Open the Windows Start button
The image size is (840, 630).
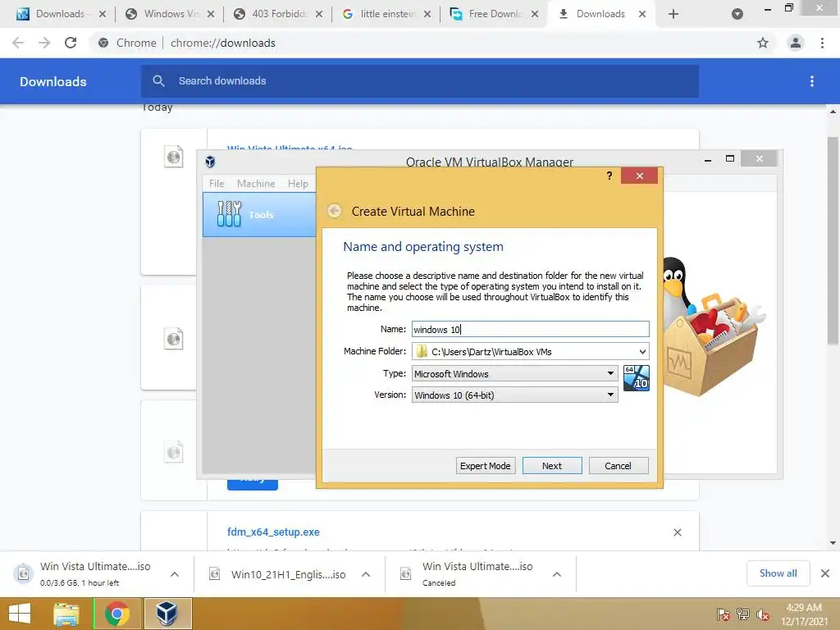pos(20,614)
